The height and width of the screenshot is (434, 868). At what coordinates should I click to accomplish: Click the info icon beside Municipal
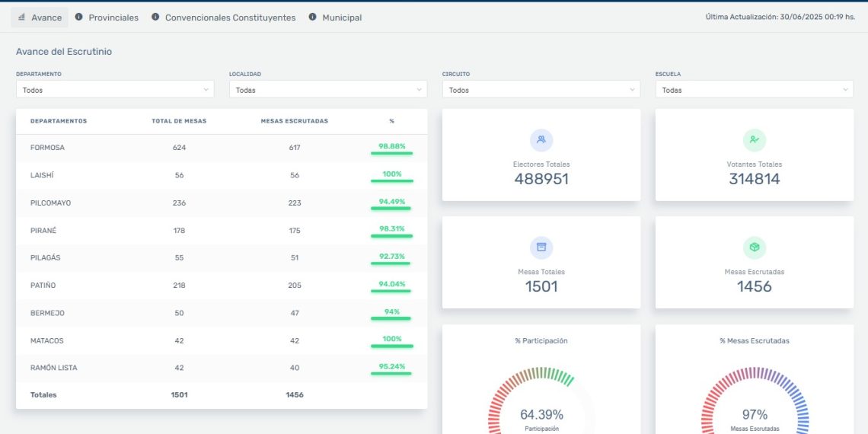coord(312,17)
